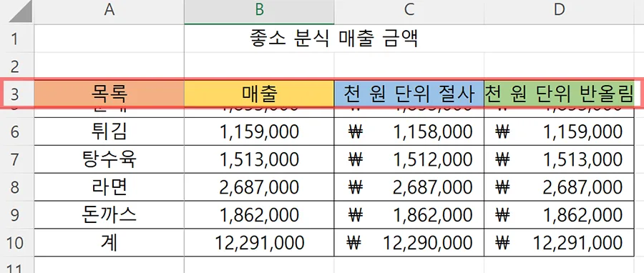Select row 2 header
Image resolution: width=644 pixels, height=273 pixels.
coord(16,66)
